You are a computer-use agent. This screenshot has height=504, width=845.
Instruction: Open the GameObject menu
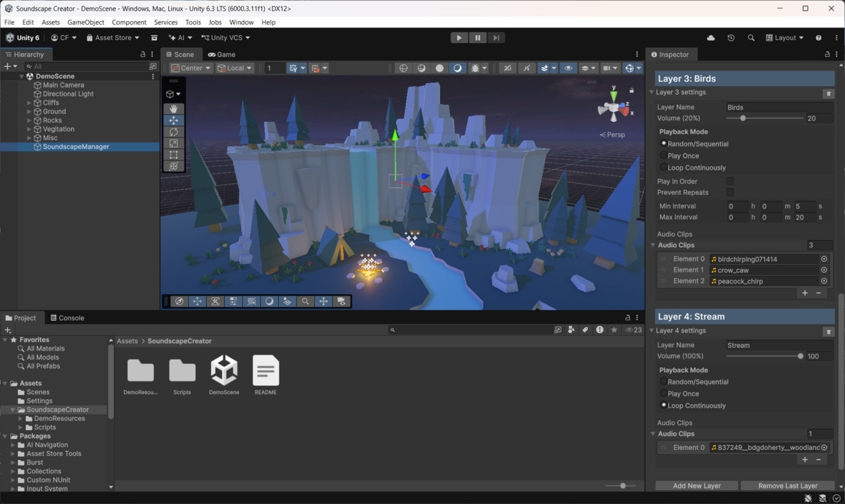[86, 23]
